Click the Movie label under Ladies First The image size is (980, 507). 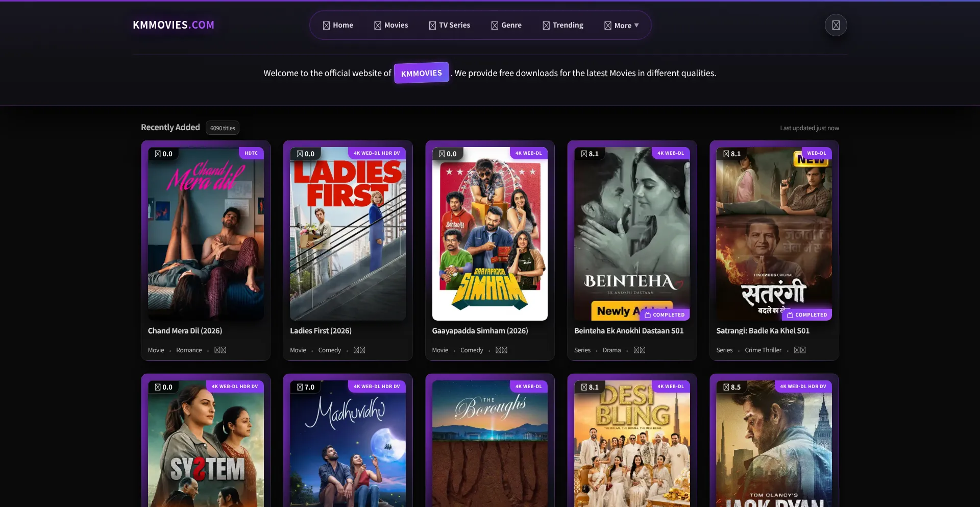pyautogui.click(x=298, y=350)
